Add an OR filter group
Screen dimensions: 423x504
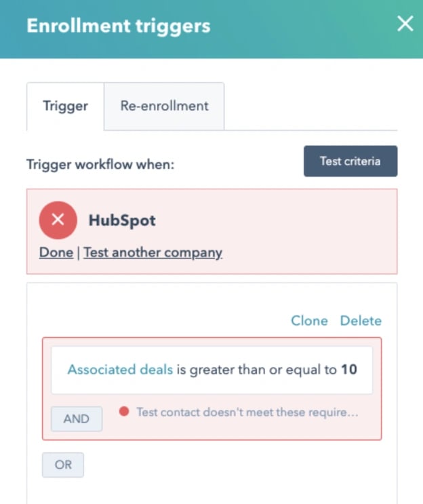(63, 465)
